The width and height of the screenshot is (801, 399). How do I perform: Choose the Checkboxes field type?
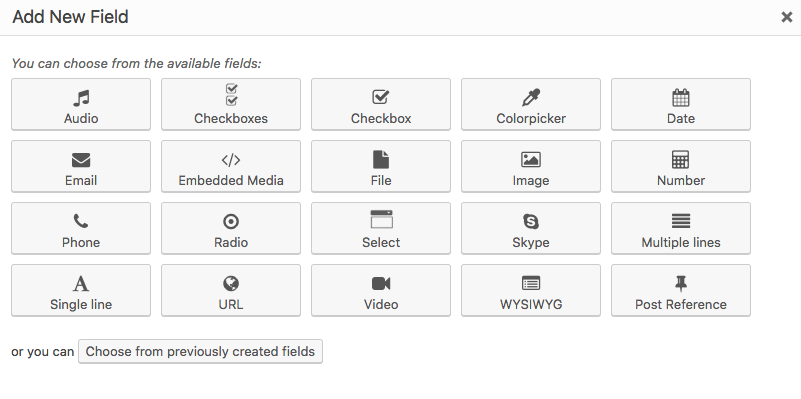point(231,104)
